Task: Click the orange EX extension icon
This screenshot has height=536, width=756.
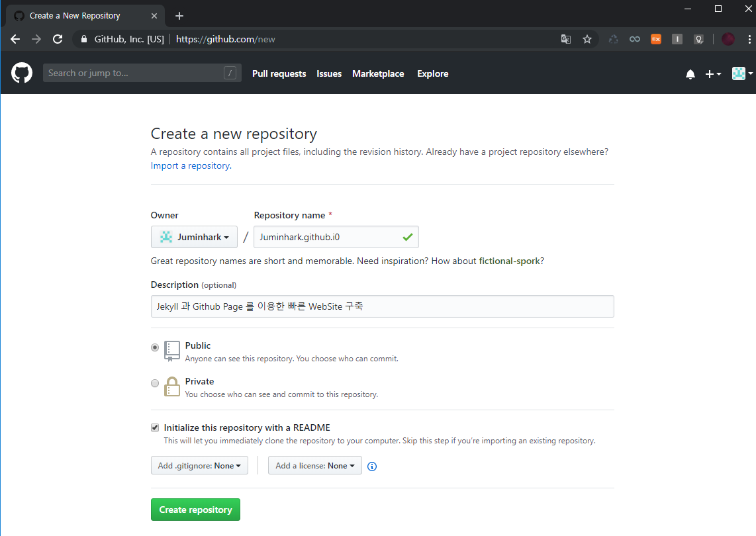Action: (656, 39)
